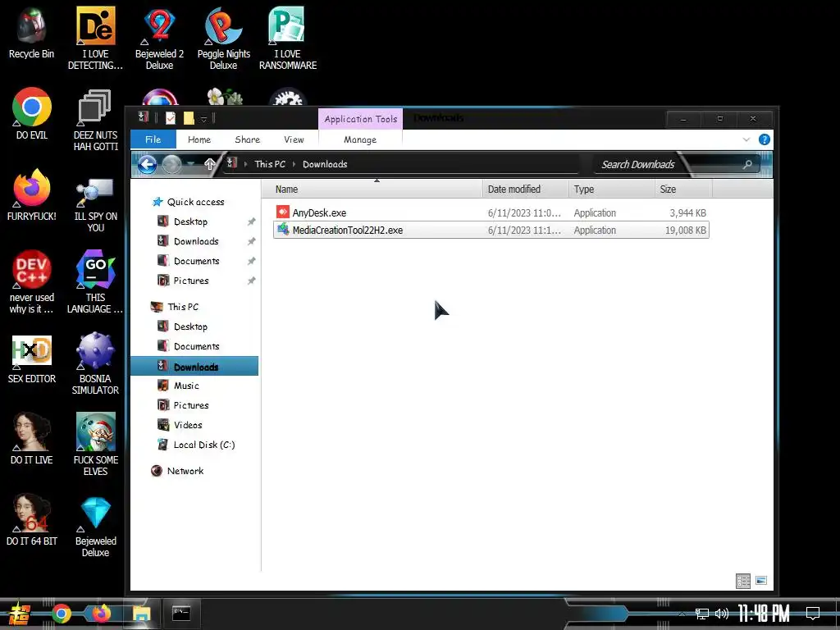
Task: Select pinned Desktop under Quick access
Action: (x=190, y=221)
